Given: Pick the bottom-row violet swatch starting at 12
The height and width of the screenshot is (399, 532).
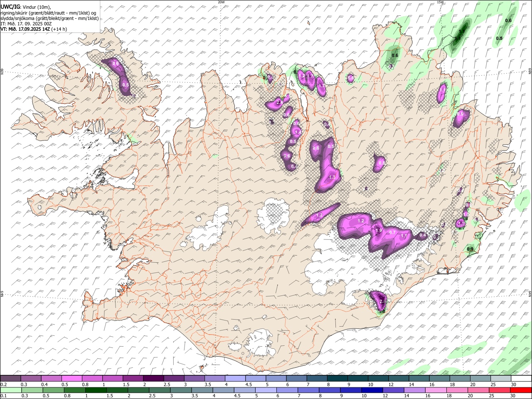Looking at the screenshot, I should pos(393,390).
